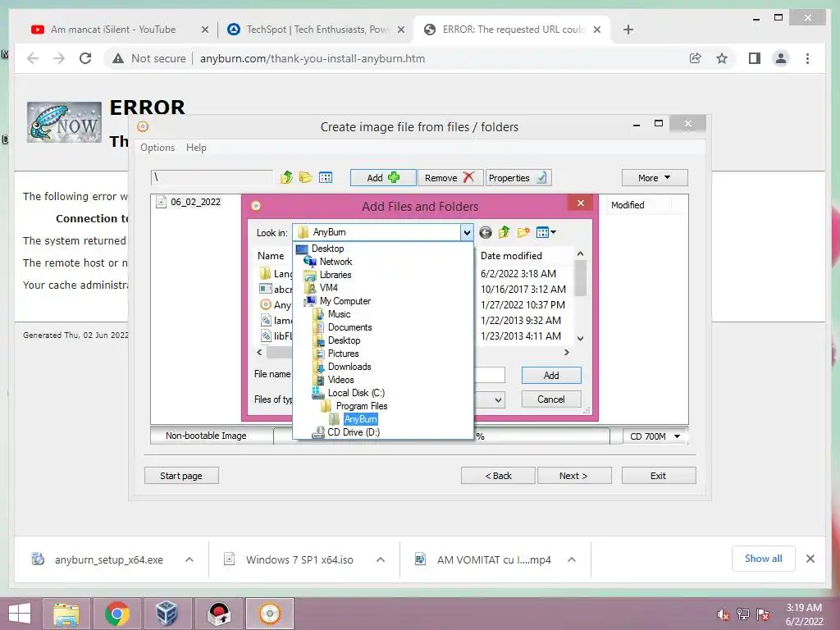Viewport: 840px width, 630px height.
Task: Click Show all downloads
Action: (x=764, y=559)
